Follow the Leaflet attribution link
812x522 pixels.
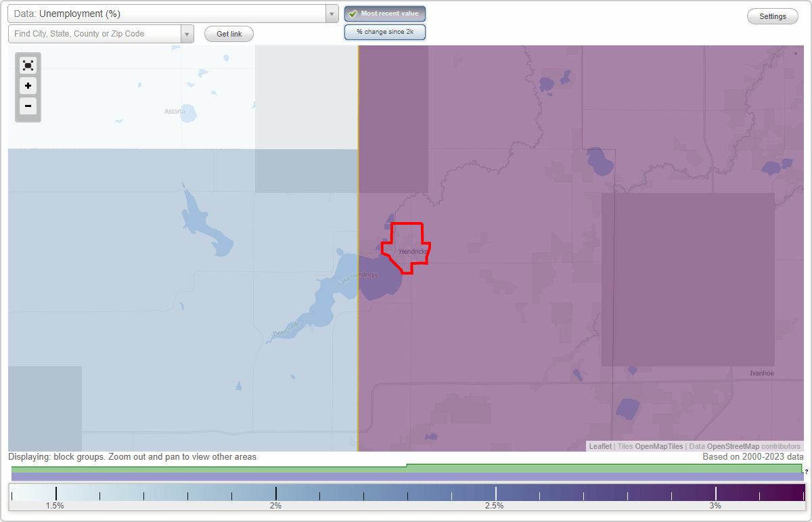click(x=600, y=446)
